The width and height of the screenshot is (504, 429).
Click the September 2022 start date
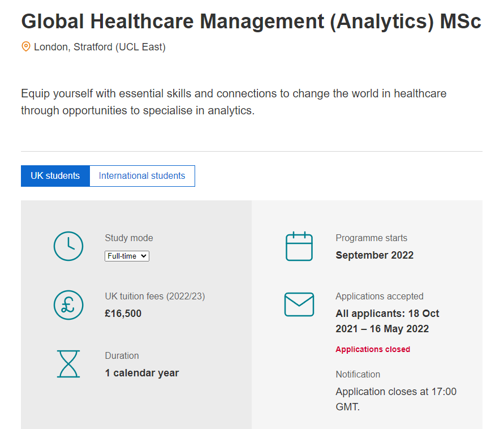pos(374,255)
